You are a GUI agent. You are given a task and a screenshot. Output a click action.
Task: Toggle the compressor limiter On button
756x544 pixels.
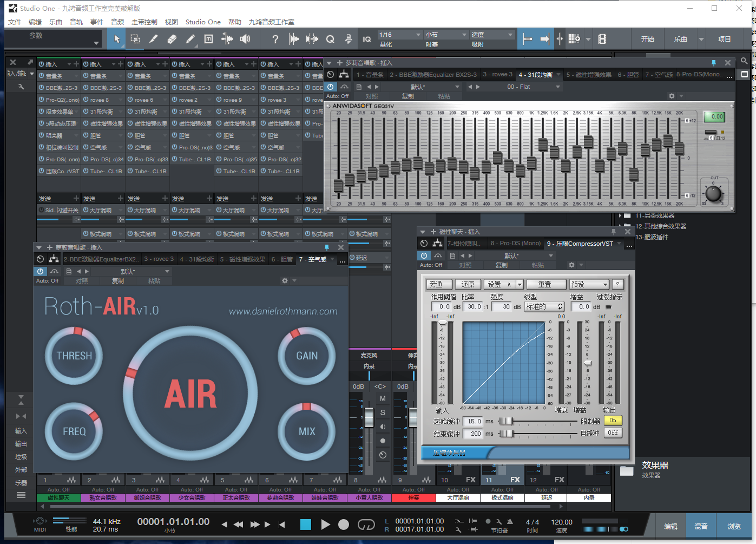point(613,421)
